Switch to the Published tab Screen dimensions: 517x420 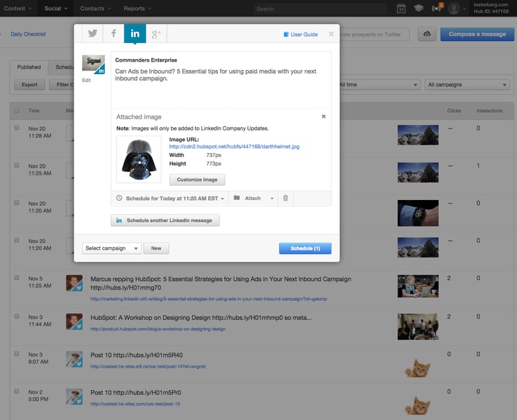(x=29, y=67)
